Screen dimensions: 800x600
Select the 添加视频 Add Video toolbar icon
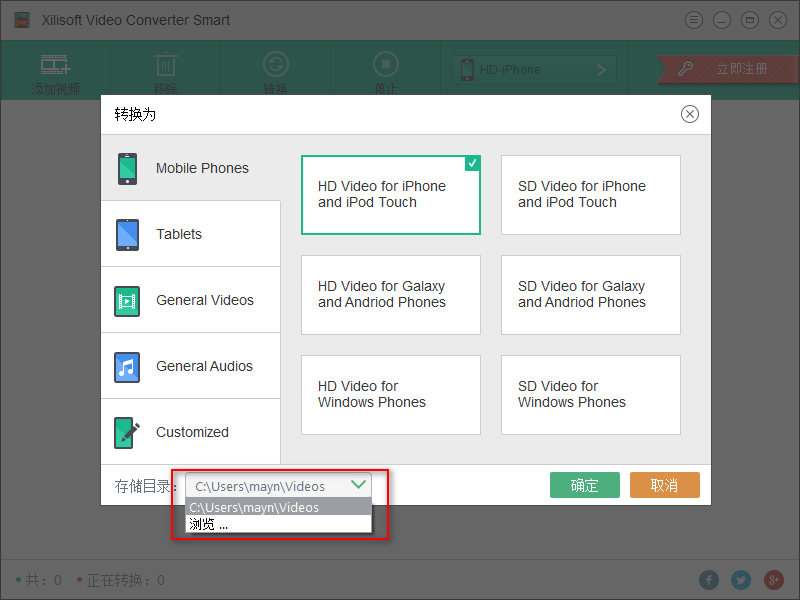(55, 68)
